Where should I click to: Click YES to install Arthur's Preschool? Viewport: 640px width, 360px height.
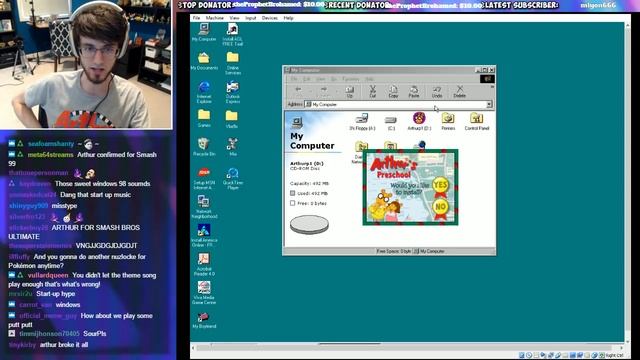point(440,186)
